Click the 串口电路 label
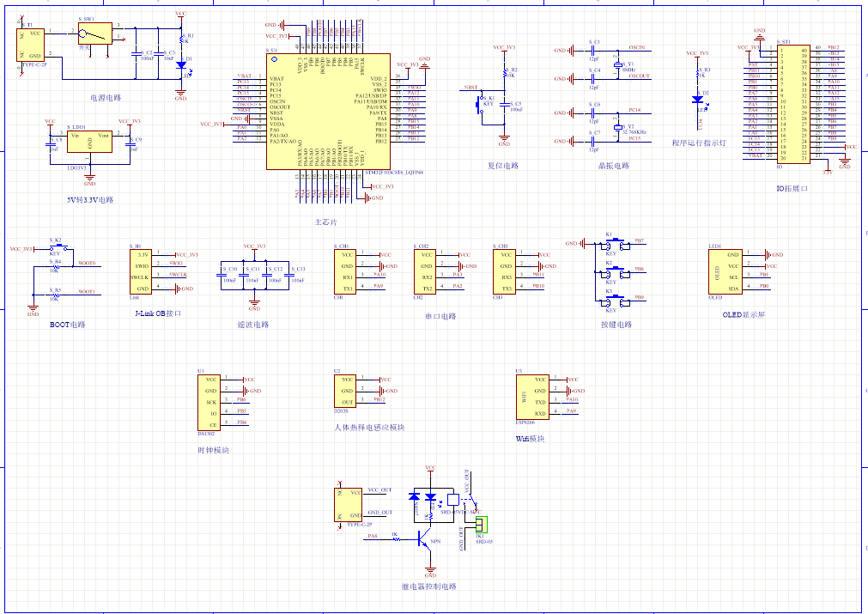This screenshot has width=868, height=614. (440, 317)
